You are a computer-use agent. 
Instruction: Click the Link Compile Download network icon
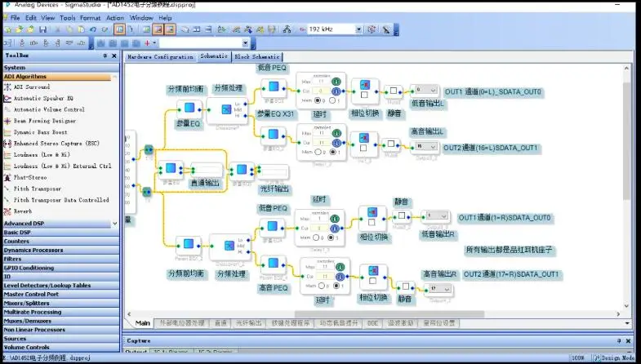pyautogui.click(x=287, y=29)
